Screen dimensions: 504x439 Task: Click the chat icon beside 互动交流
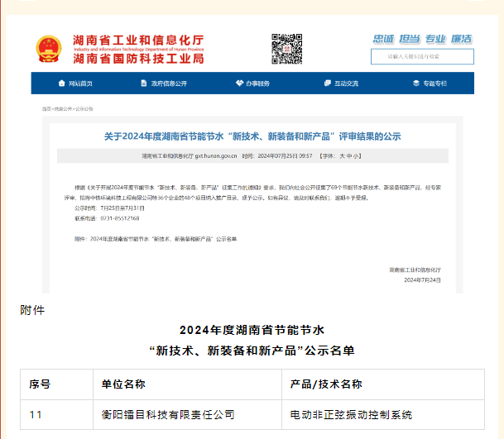[x=328, y=84]
